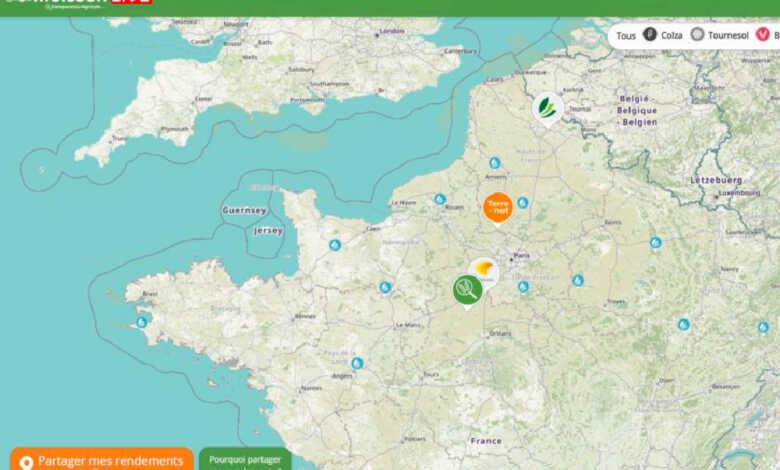The image size is (780, 470).
Task: Click the Paris label on map
Action: pos(520,255)
